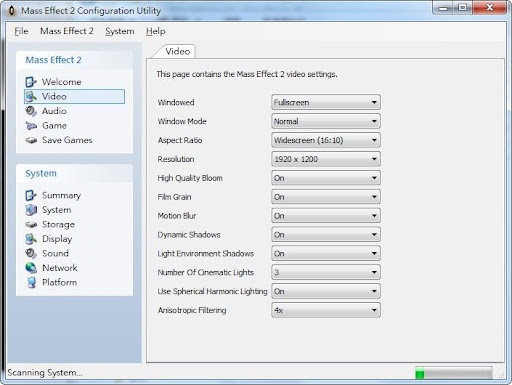Open the Game settings page
The image size is (512, 385).
tap(54, 126)
